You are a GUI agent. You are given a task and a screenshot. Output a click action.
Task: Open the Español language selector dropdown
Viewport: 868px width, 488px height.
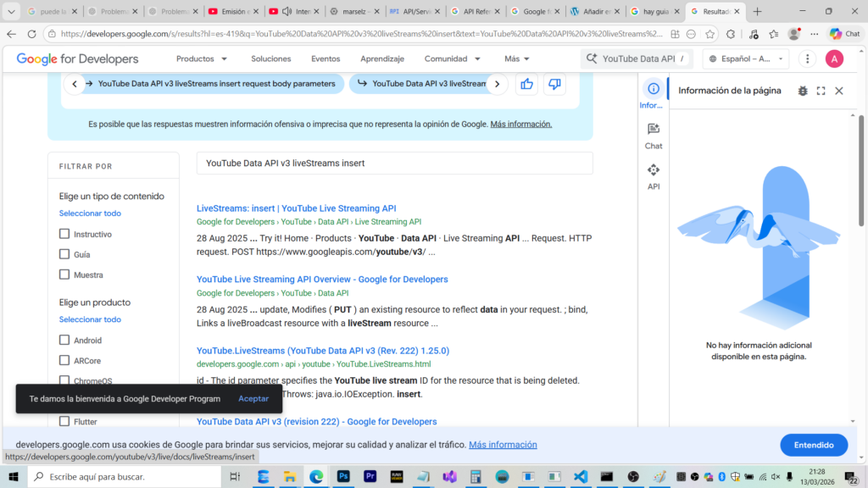745,59
